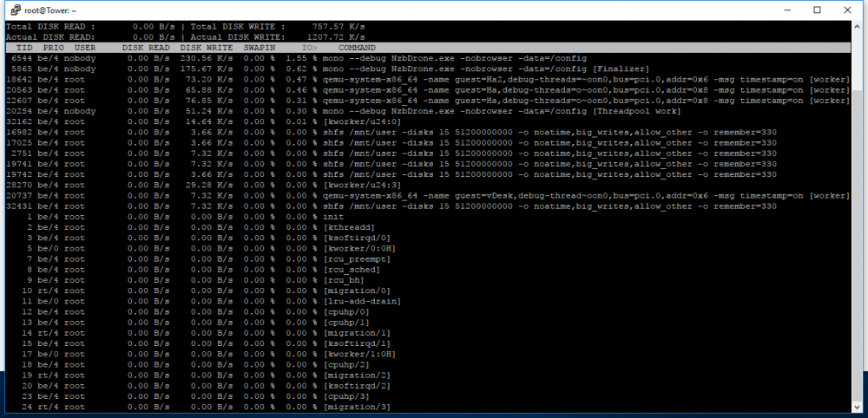Image resolution: width=868 pixels, height=418 pixels.
Task: Click 14.64 K/s disk write value
Action: [209, 121]
